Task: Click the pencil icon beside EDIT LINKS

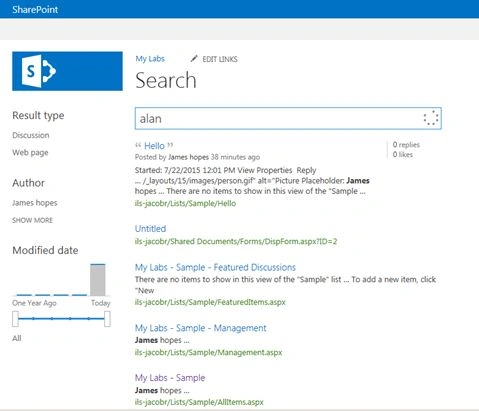Action: tap(194, 59)
